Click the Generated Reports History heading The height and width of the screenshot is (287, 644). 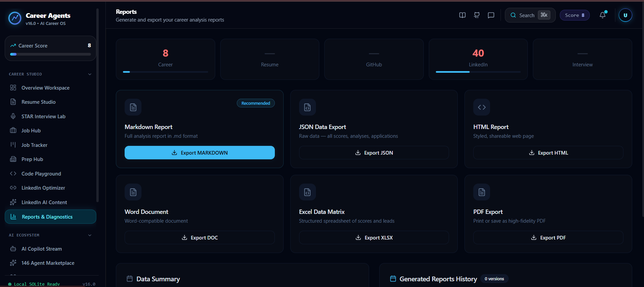pos(438,279)
